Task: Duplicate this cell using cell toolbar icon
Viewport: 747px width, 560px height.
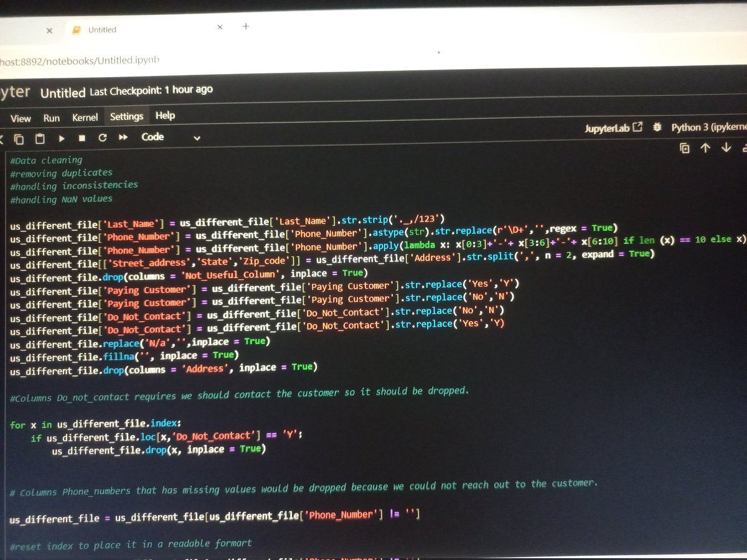Action: 685,148
